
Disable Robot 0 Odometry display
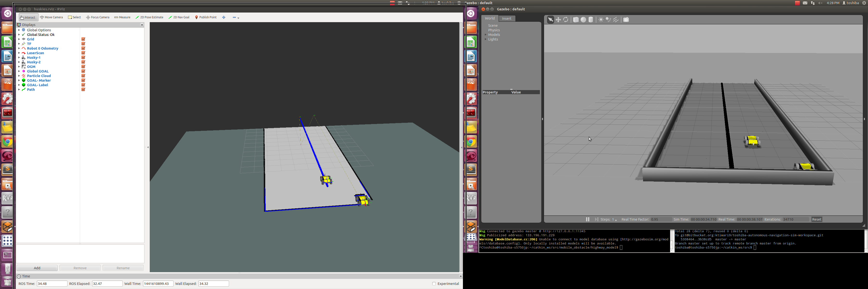click(x=83, y=48)
